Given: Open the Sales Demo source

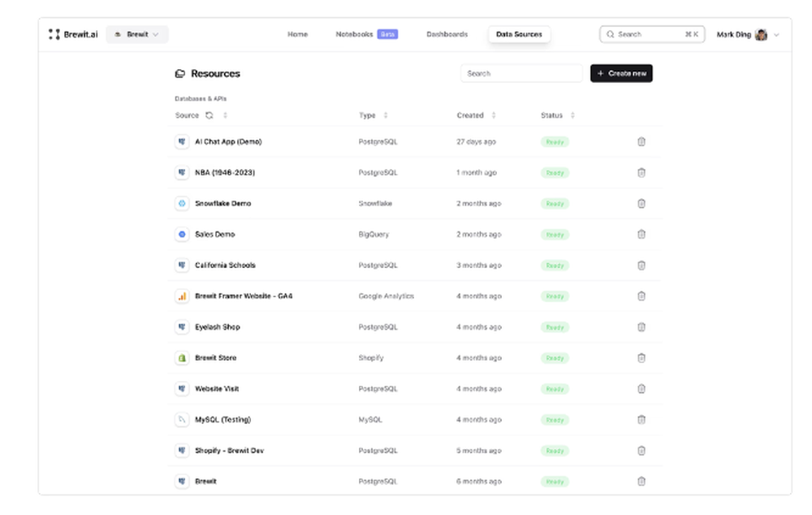Looking at the screenshot, I should (x=214, y=234).
